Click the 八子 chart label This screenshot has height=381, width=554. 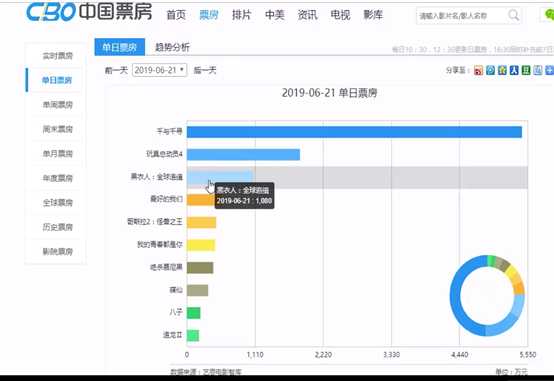tap(176, 312)
